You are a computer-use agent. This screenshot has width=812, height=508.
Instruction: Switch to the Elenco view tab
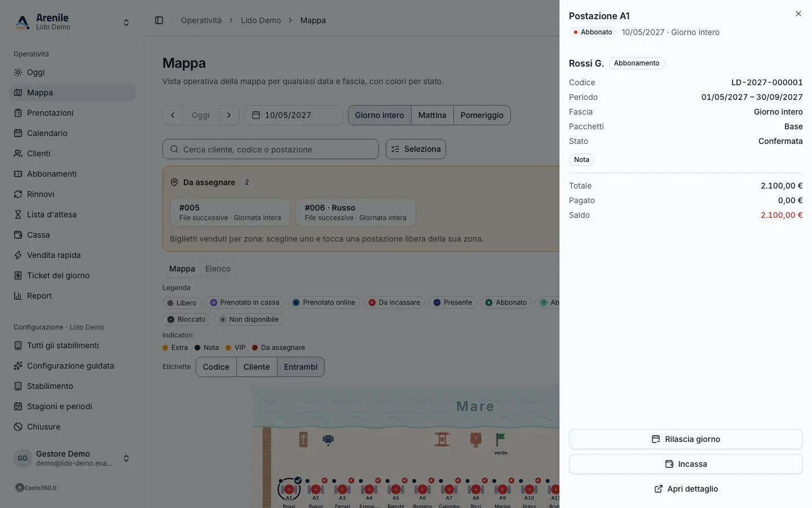click(x=218, y=269)
